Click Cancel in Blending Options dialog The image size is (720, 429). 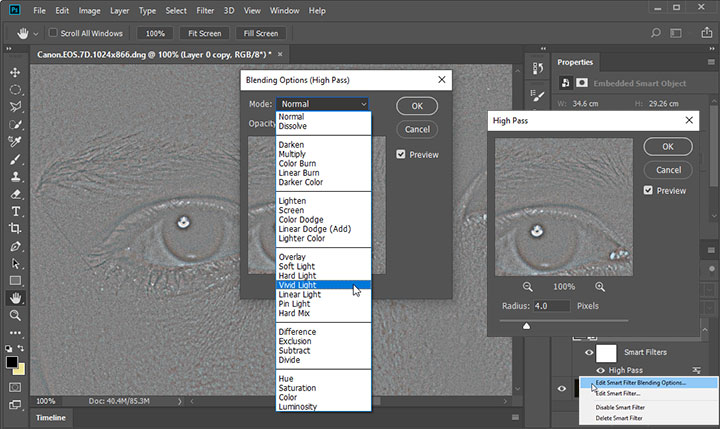tap(417, 129)
